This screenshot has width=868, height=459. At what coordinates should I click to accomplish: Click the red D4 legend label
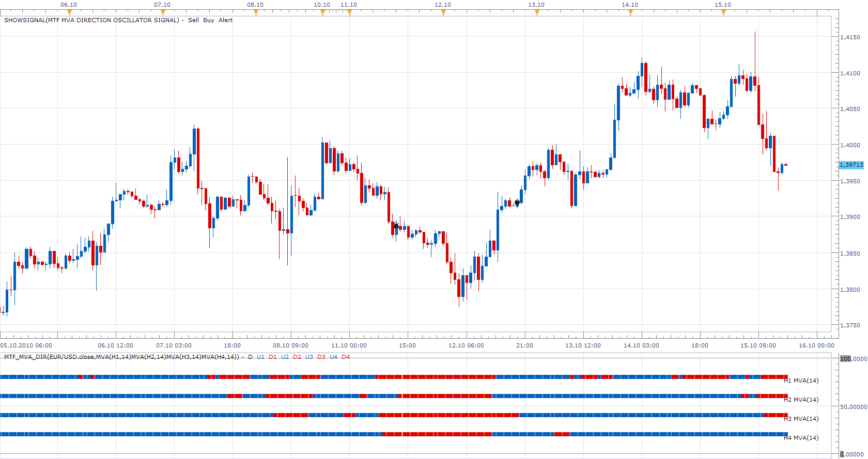346,357
